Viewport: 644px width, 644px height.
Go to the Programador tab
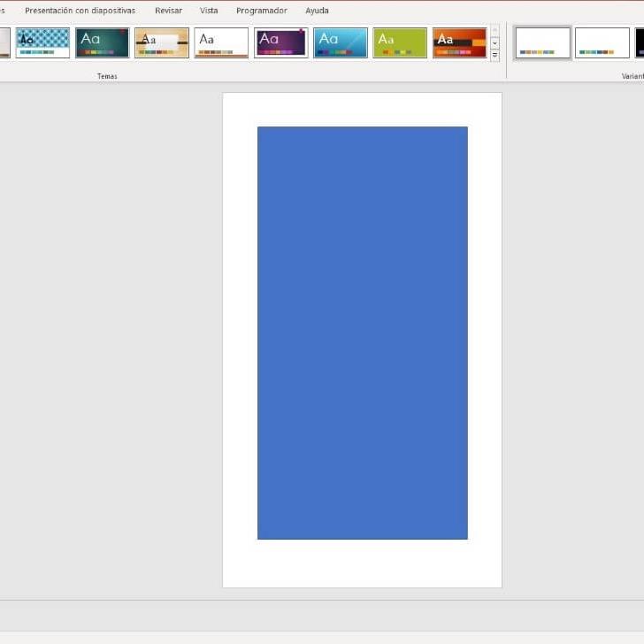(x=261, y=11)
